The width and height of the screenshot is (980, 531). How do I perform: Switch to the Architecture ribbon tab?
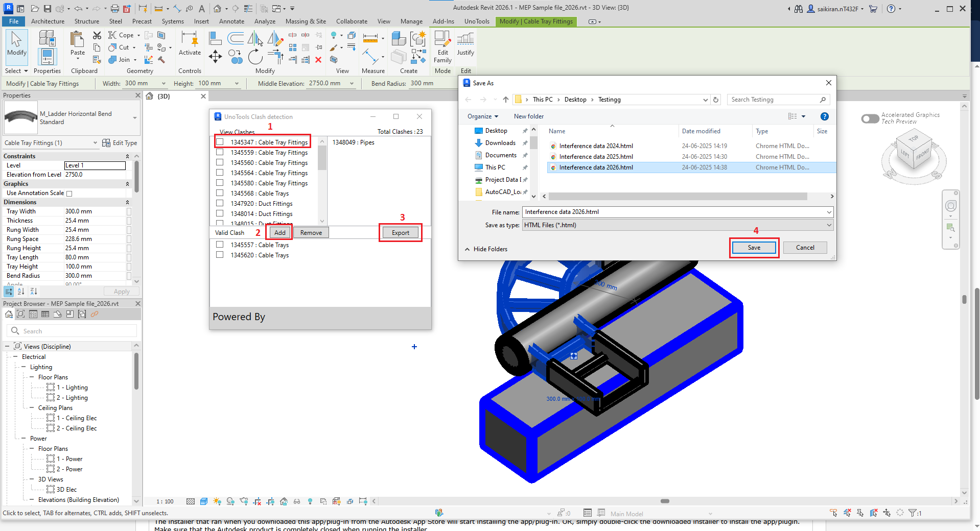pos(48,21)
